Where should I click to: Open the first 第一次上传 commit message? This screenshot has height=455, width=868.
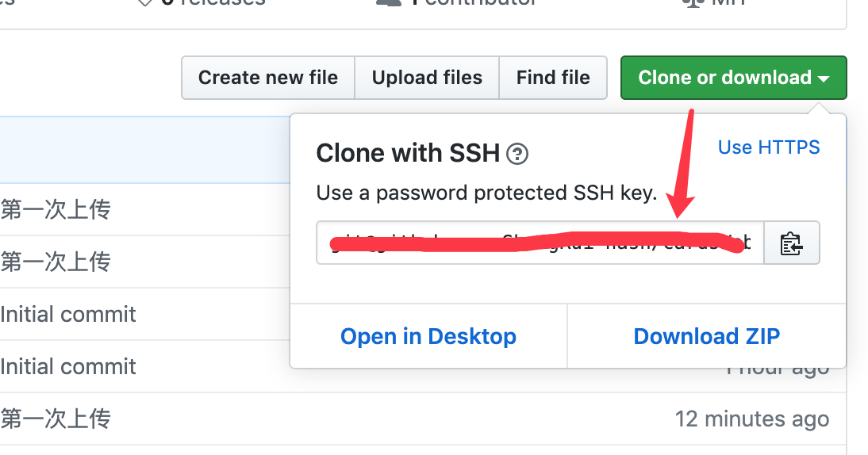click(56, 209)
